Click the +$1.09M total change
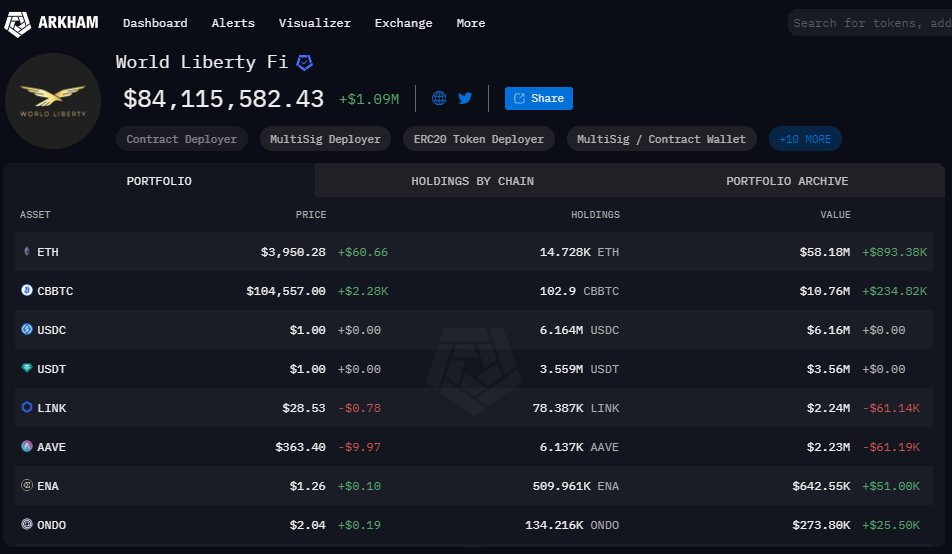Viewport: 952px width, 554px height. pyautogui.click(x=369, y=99)
